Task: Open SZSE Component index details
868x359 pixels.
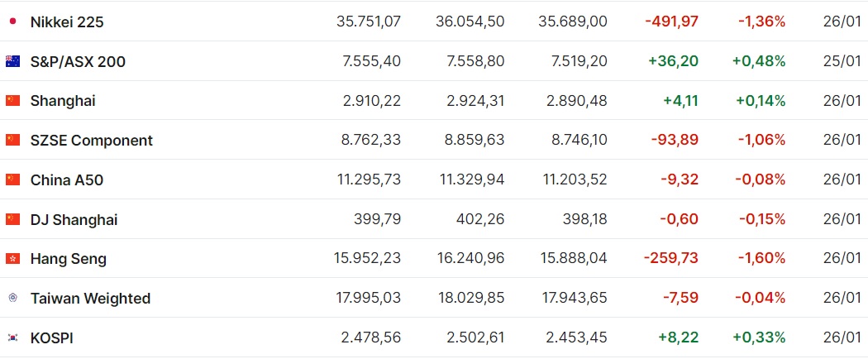Action: [91, 141]
